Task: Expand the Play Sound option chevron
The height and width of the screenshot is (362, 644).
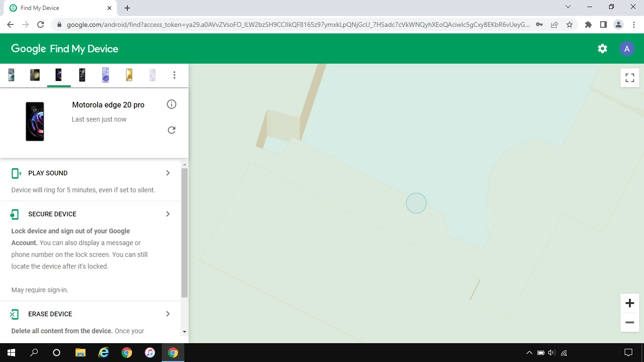Action: [x=168, y=173]
